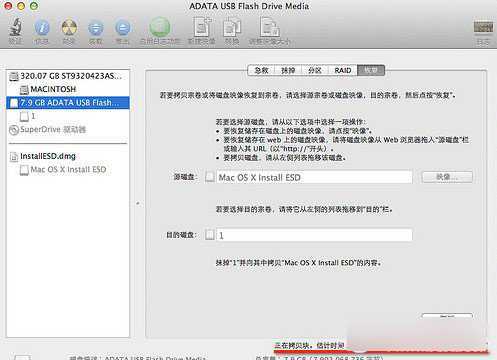497x360 pixels.
Task: Switch to the 急救 (First Aid) tab
Action: click(261, 70)
